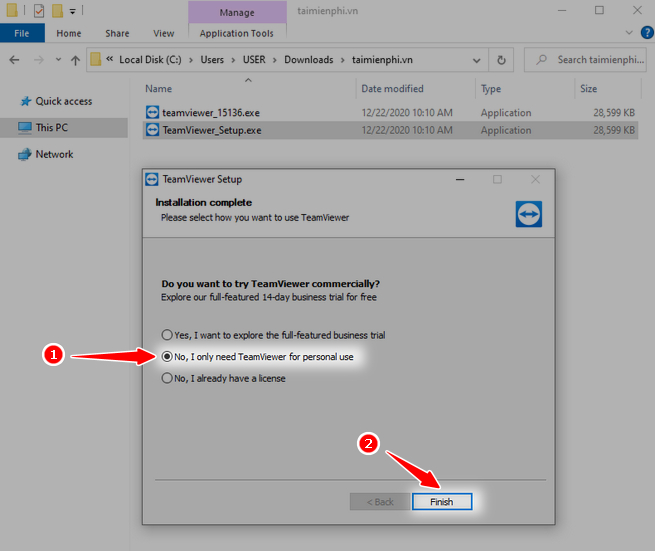The height and width of the screenshot is (551, 655).
Task: Close the TeamViewer Setup dialog
Action: coord(535,179)
